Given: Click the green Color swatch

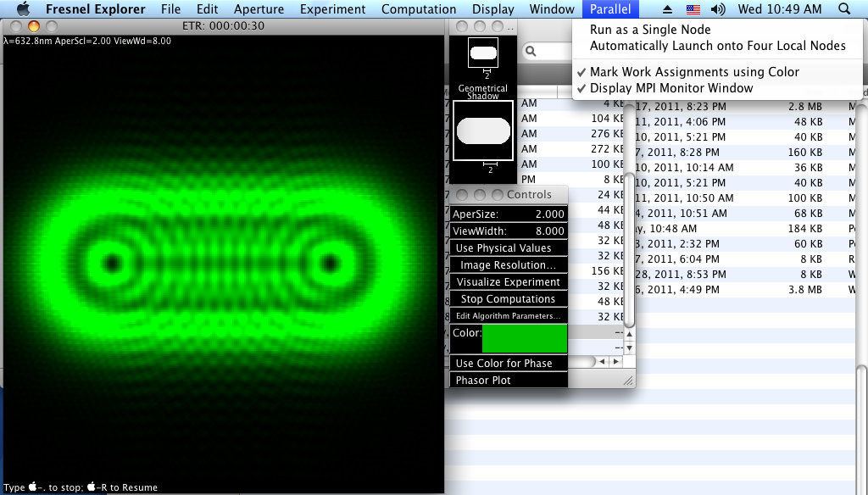Looking at the screenshot, I should point(526,338).
